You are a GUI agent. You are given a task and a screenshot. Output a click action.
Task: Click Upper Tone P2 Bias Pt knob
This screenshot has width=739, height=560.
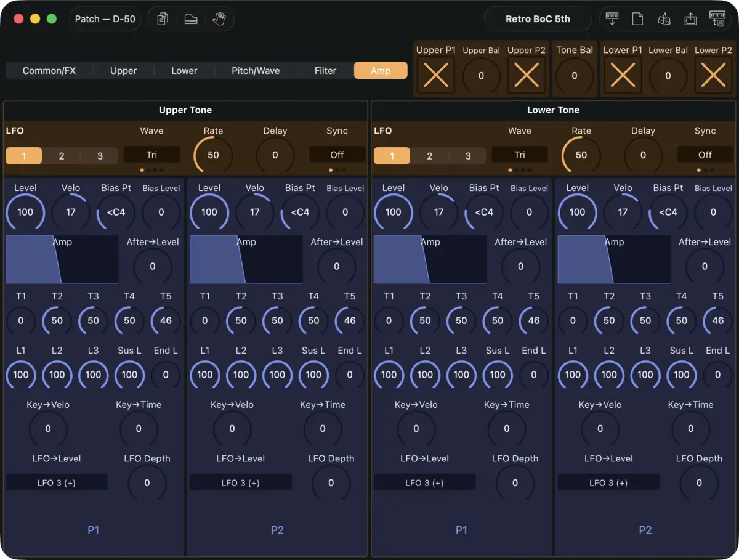click(x=300, y=212)
